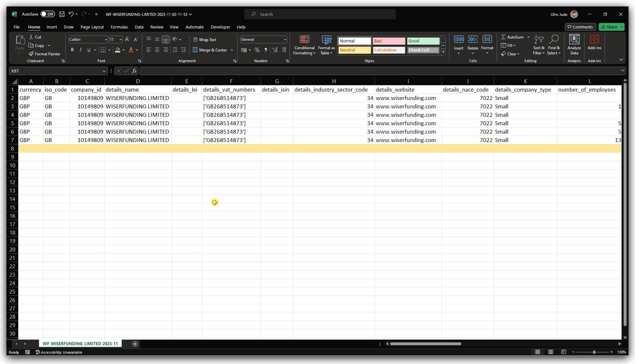Screen dimensions: 635x364
Task: Expand the Name Box dropdown
Action: point(104,71)
